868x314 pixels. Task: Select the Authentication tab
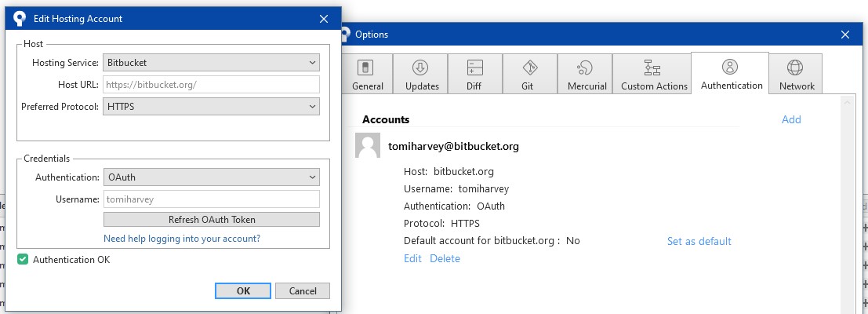[x=730, y=73]
